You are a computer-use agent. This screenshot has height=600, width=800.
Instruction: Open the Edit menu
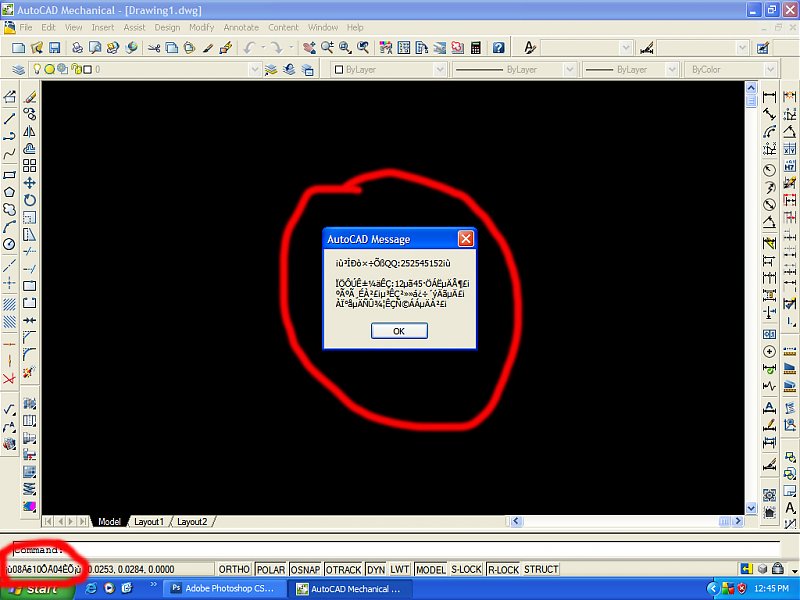pyautogui.click(x=48, y=28)
